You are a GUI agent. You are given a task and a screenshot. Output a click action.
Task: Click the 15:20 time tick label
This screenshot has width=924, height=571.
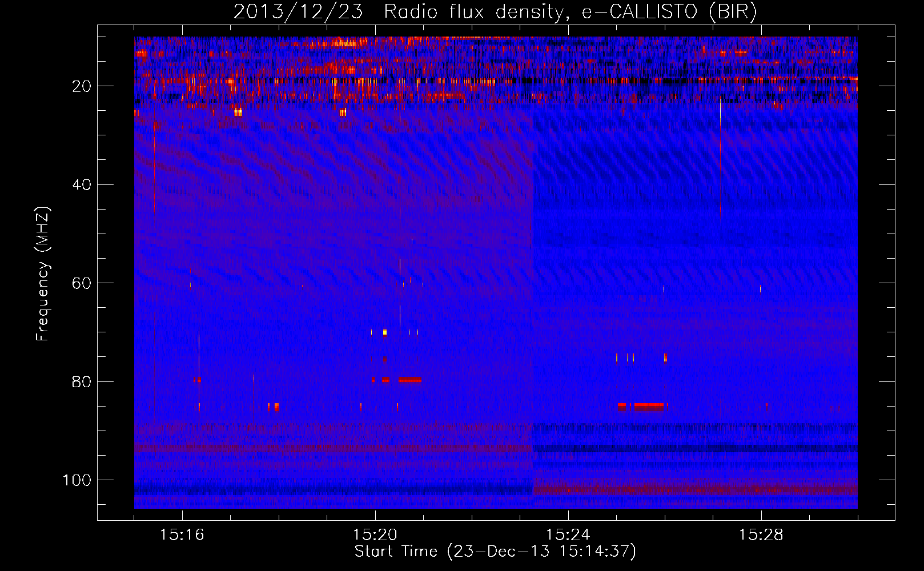(x=375, y=534)
